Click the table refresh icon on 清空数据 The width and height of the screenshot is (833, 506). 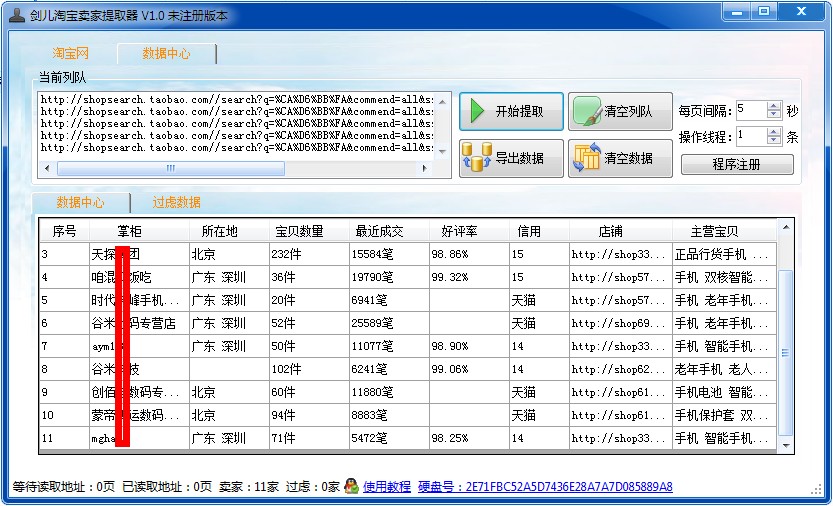point(587,157)
